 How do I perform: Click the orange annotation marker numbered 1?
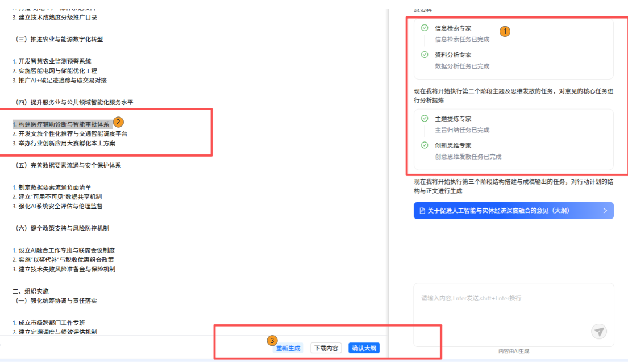tap(505, 31)
